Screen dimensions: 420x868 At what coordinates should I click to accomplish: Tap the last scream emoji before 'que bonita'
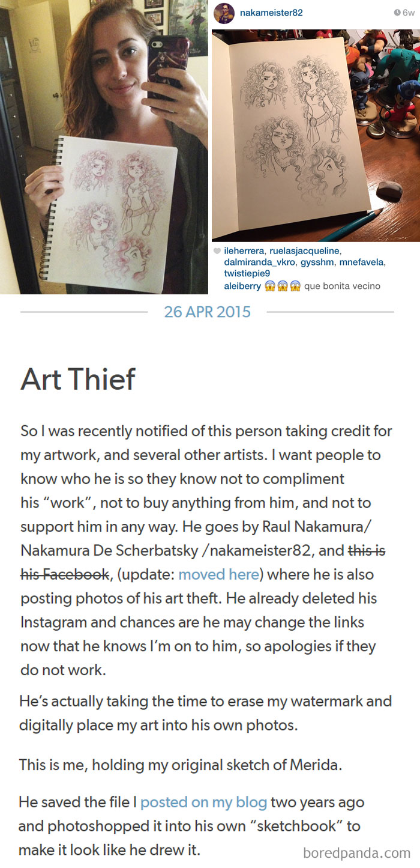(296, 287)
